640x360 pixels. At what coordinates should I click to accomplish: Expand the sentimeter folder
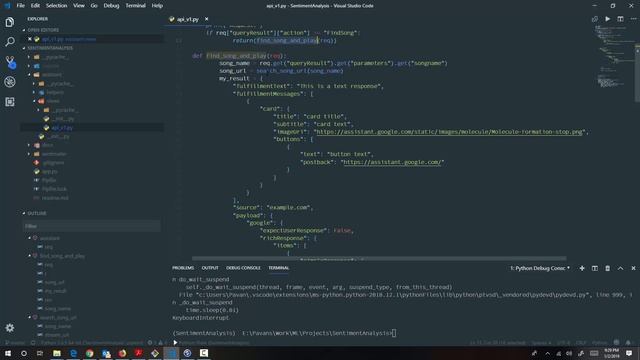29,154
